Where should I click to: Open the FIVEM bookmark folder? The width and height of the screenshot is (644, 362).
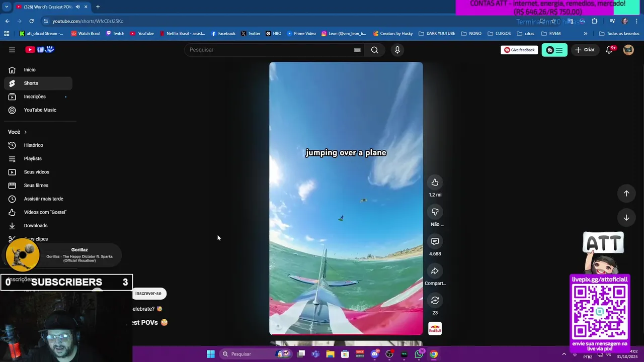coord(551,34)
